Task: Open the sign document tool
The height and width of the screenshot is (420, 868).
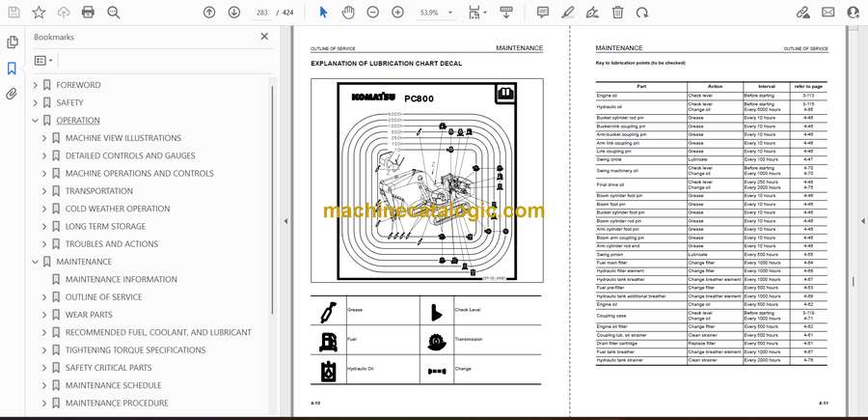Action: tap(592, 13)
